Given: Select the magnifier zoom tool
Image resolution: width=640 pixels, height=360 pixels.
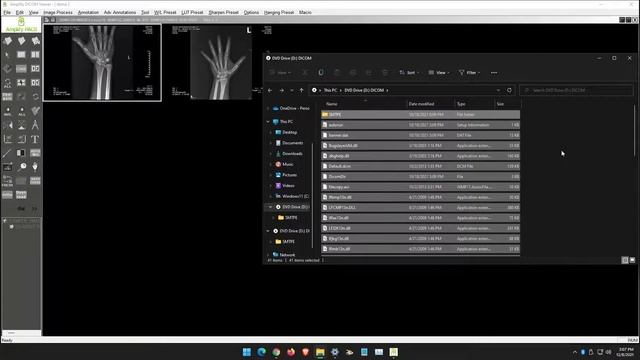Looking at the screenshot, I should click(22, 167).
